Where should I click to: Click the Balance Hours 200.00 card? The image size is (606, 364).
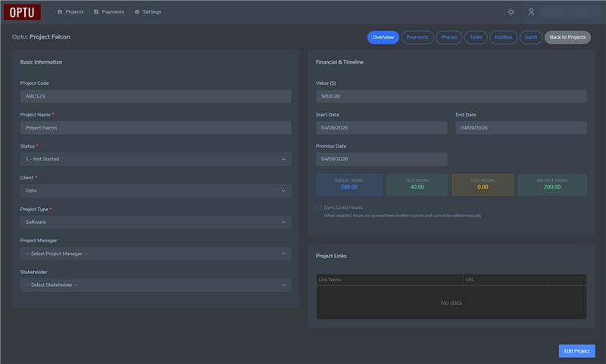click(552, 185)
